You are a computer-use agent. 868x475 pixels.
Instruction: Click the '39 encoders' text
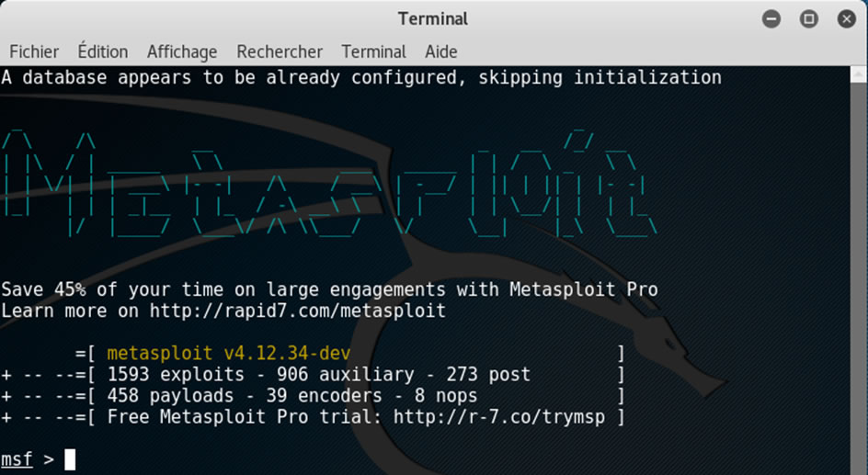(x=324, y=395)
